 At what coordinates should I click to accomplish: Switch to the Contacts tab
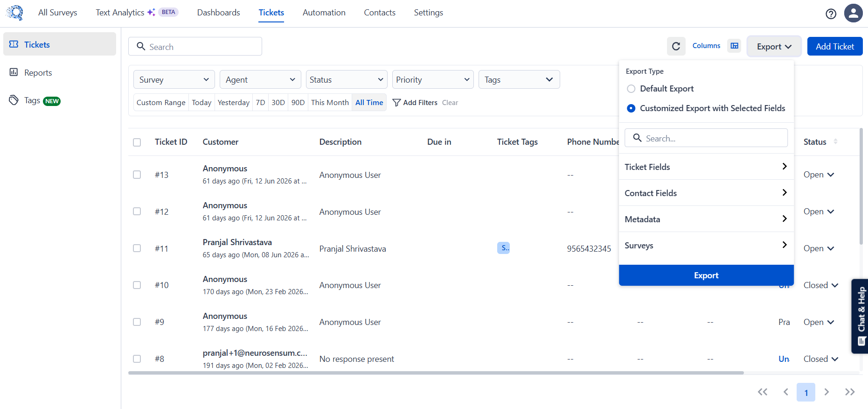tap(380, 13)
